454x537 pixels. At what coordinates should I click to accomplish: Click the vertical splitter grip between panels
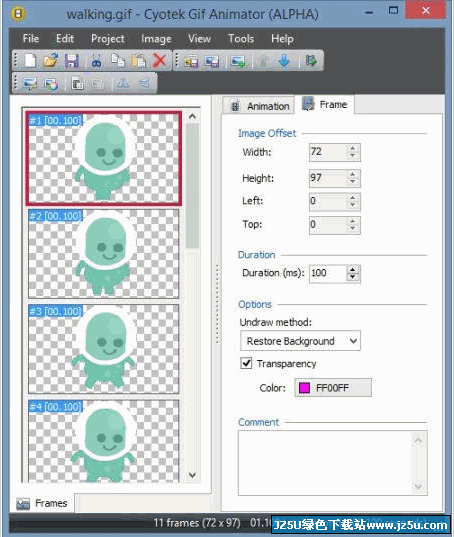tap(217, 303)
